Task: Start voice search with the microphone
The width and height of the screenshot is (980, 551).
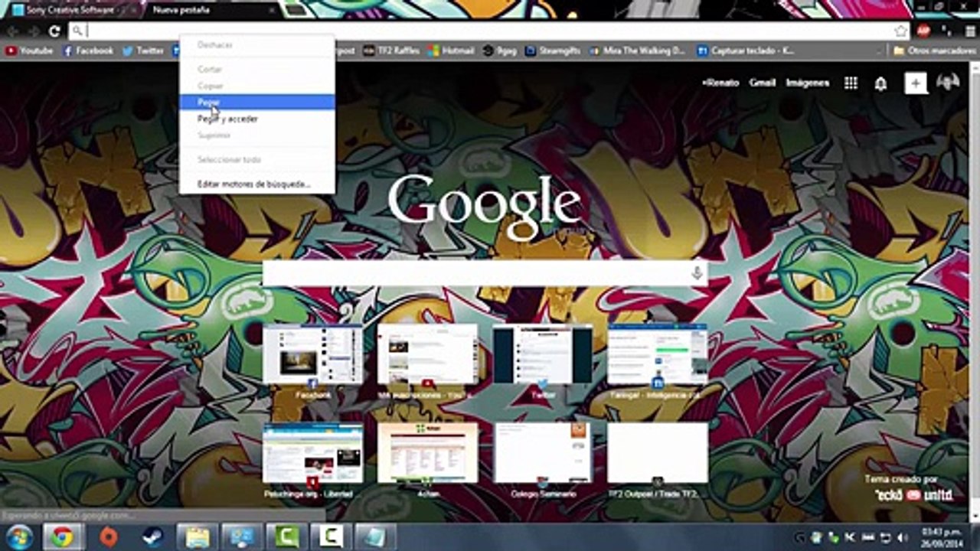Action: click(697, 273)
